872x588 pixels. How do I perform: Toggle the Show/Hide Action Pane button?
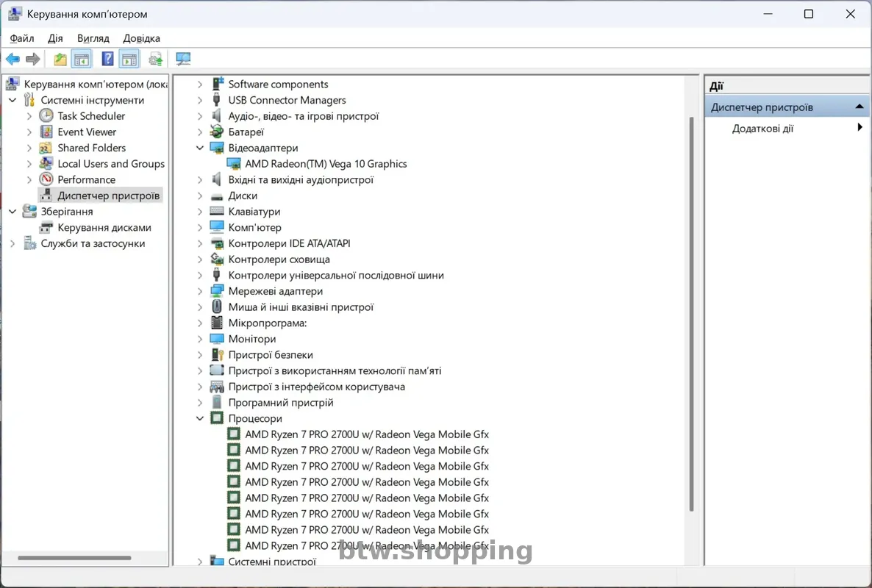(129, 59)
